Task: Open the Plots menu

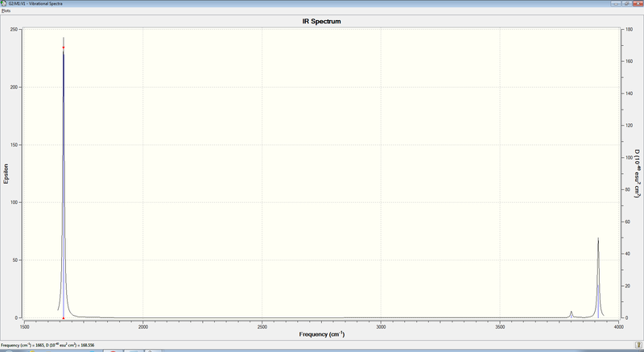Action: coord(6,10)
